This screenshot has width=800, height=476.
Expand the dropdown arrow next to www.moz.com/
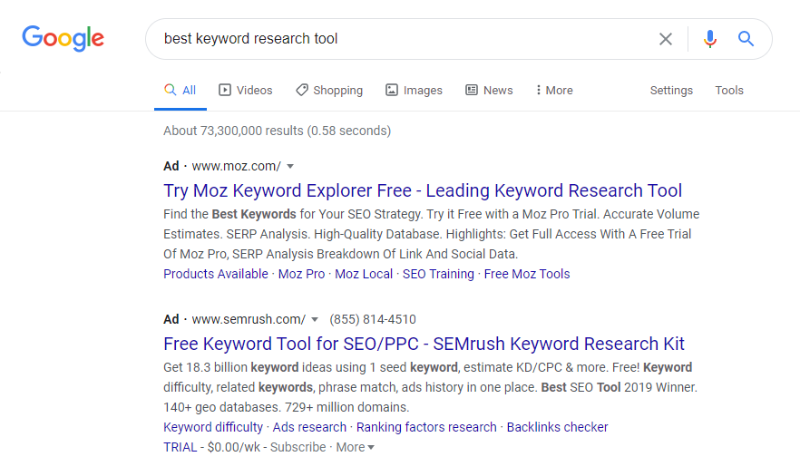[x=290, y=166]
